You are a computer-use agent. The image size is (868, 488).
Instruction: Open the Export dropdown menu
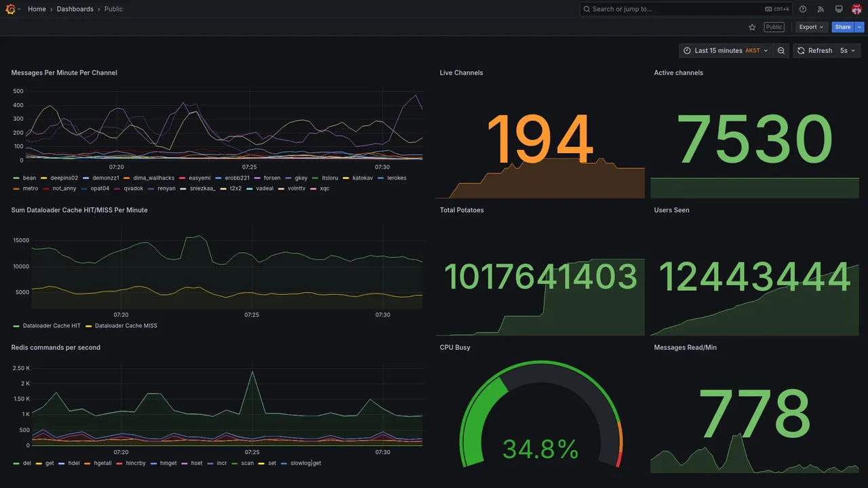[811, 27]
